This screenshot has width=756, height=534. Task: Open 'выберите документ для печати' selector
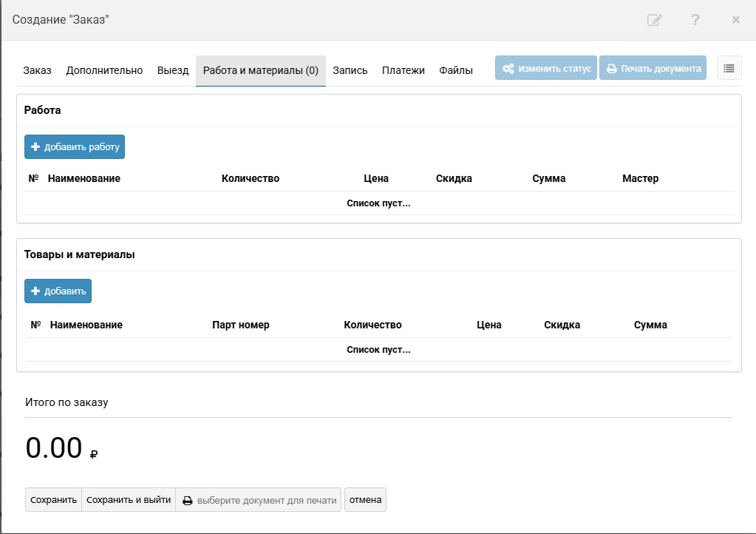point(259,500)
